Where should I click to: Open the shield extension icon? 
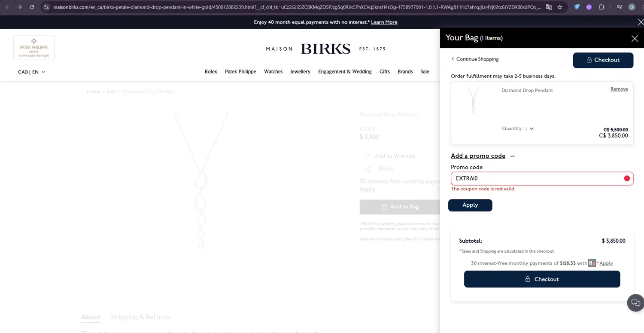click(x=577, y=7)
